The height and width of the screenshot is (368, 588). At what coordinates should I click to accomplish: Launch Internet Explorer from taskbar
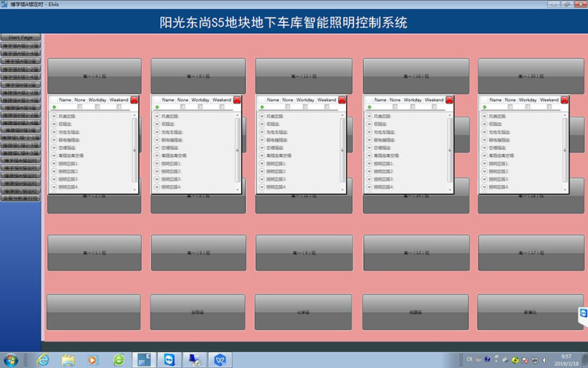click(42, 359)
